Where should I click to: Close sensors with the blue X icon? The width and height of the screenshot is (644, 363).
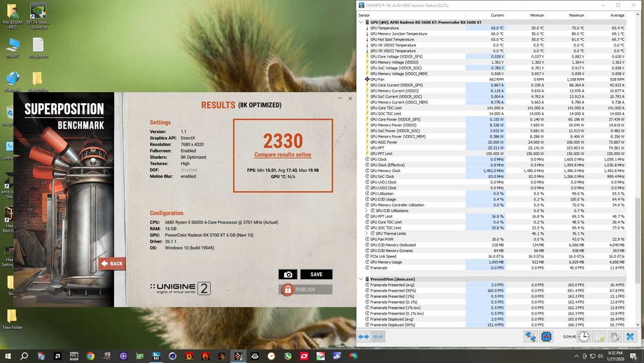tap(630, 337)
